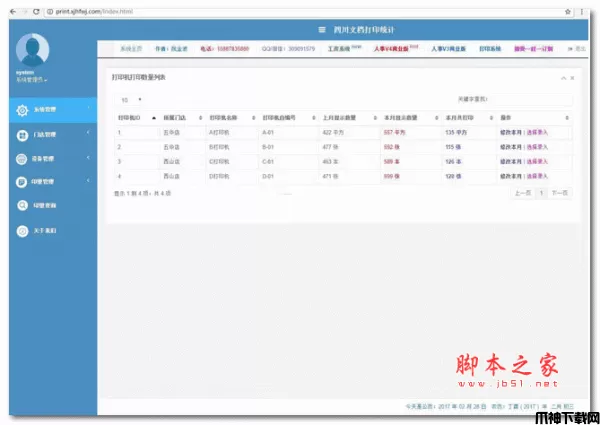Click the 系统主页 tab in the top navigation
Viewport: 600px width, 425px height.
tap(131, 49)
